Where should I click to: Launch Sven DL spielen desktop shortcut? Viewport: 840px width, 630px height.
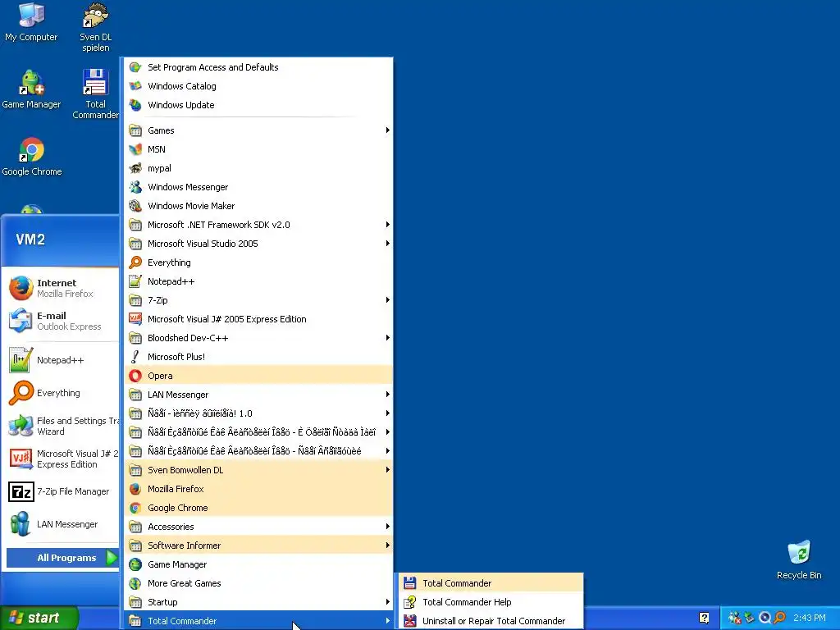96,27
